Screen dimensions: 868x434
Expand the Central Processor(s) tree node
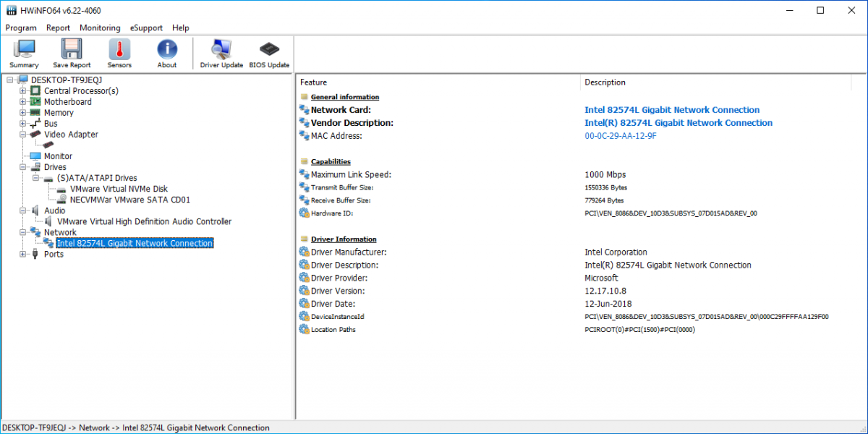[x=23, y=91]
